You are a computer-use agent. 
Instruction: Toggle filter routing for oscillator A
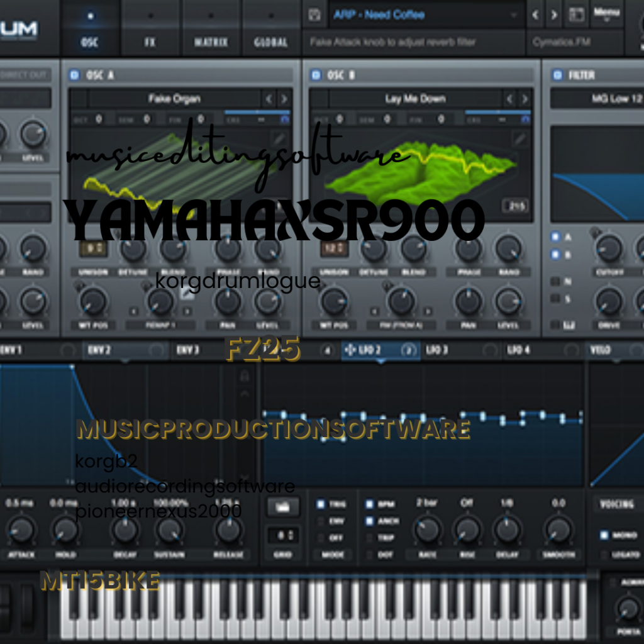click(x=555, y=237)
